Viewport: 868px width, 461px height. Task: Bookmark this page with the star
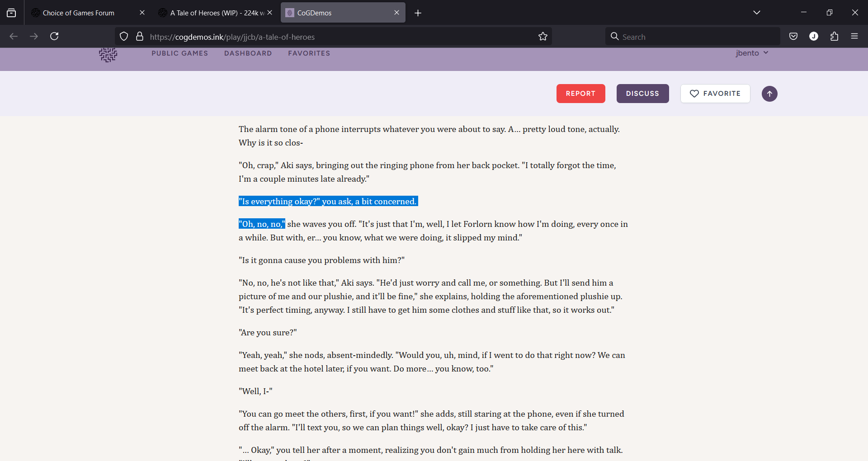click(x=543, y=37)
